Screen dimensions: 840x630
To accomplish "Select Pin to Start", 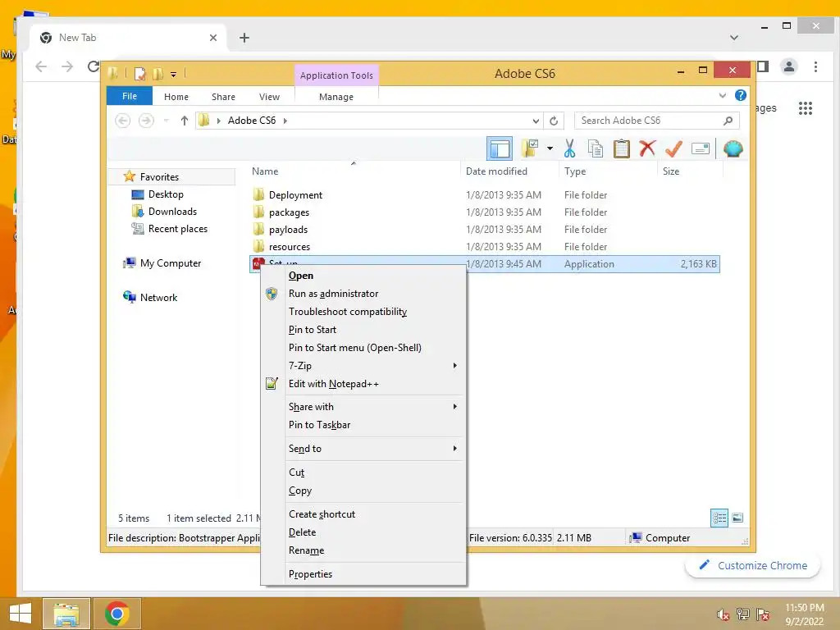I will click(363, 330).
